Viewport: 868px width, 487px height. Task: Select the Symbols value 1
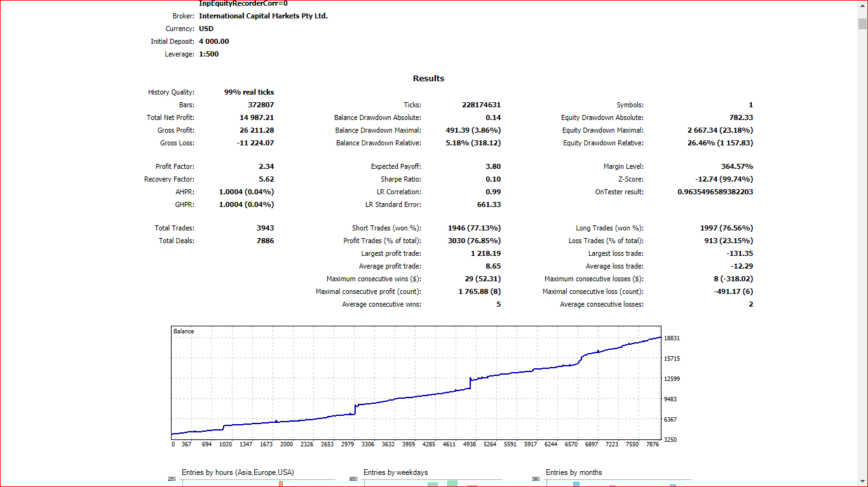[x=751, y=105]
